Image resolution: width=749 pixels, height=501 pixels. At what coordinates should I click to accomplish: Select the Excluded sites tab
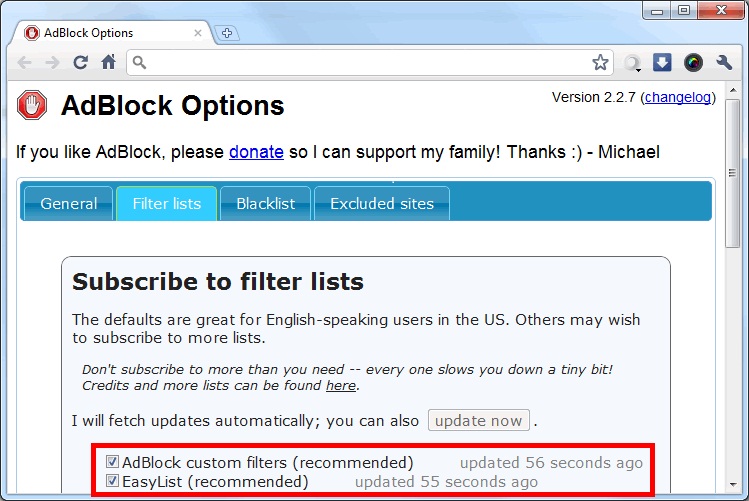(382, 203)
